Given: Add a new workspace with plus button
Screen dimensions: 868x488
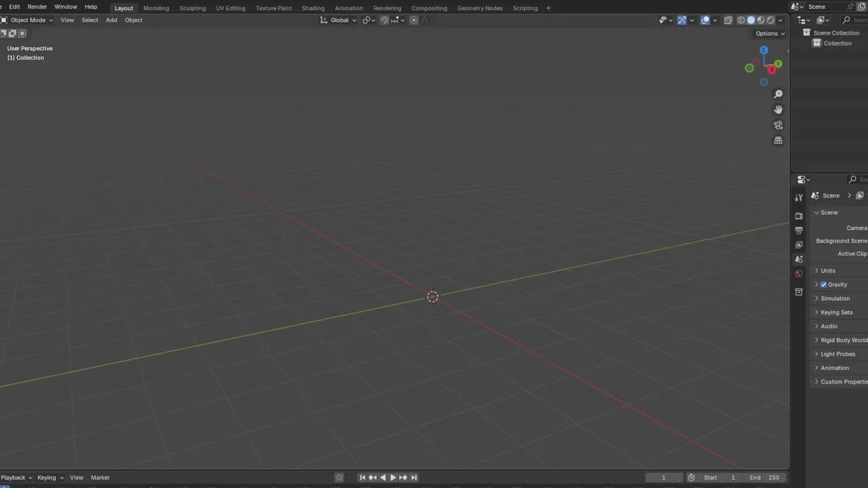Looking at the screenshot, I should click(548, 8).
